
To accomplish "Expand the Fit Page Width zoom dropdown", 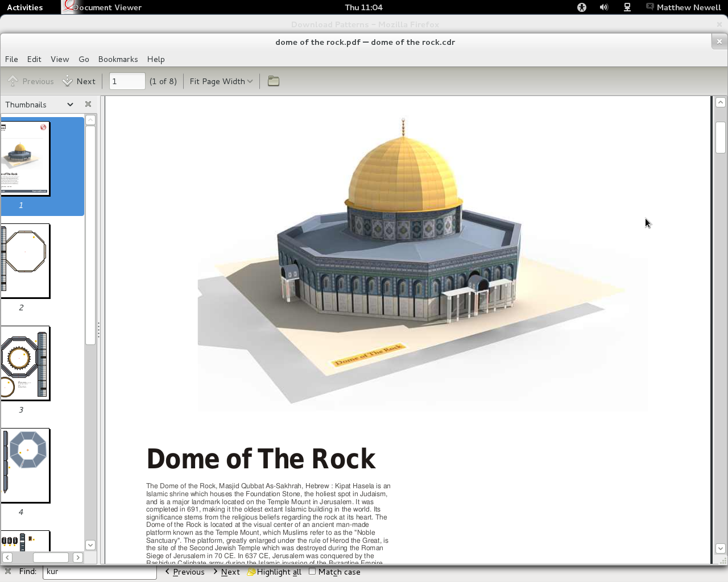I will [221, 81].
